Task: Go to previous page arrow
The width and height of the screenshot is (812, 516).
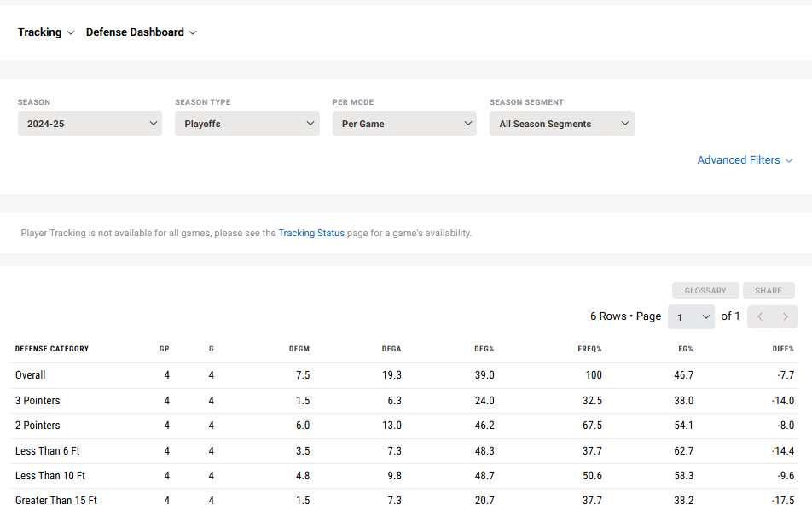Action: pyautogui.click(x=760, y=316)
